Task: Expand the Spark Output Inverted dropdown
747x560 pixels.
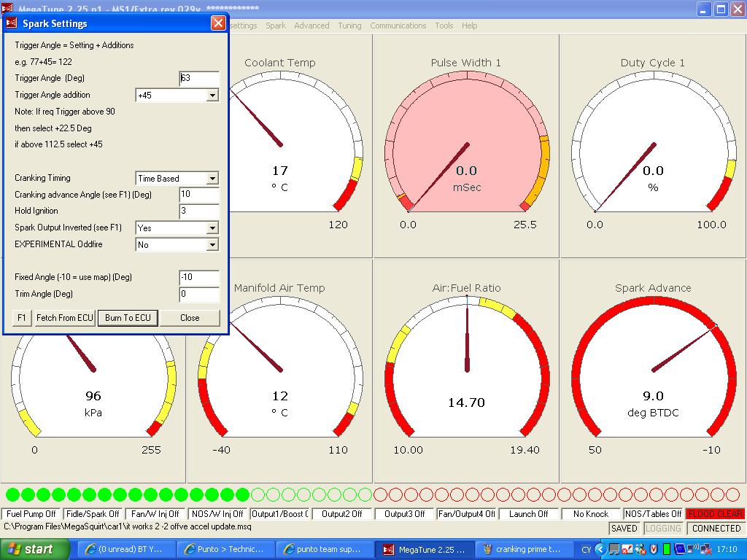Action: [212, 228]
